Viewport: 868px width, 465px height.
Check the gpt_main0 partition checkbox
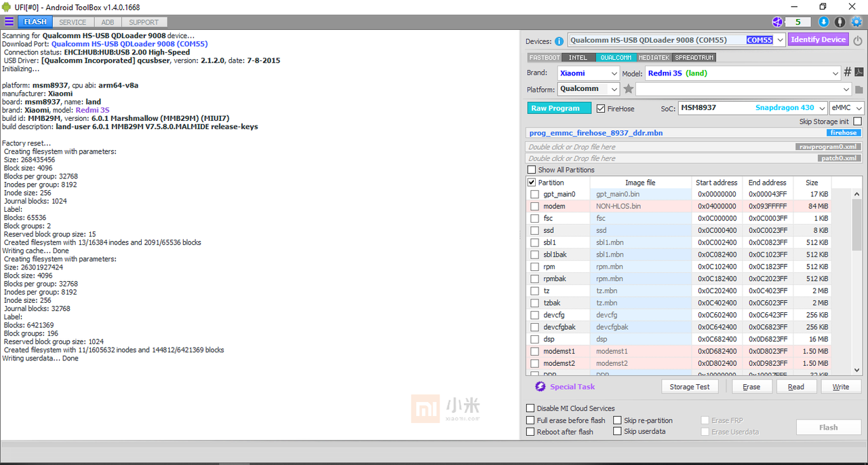click(x=534, y=194)
